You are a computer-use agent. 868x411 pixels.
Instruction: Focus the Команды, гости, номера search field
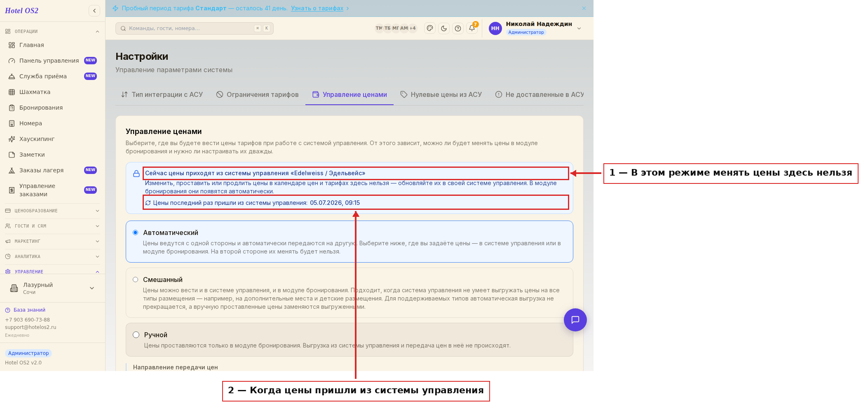(194, 28)
